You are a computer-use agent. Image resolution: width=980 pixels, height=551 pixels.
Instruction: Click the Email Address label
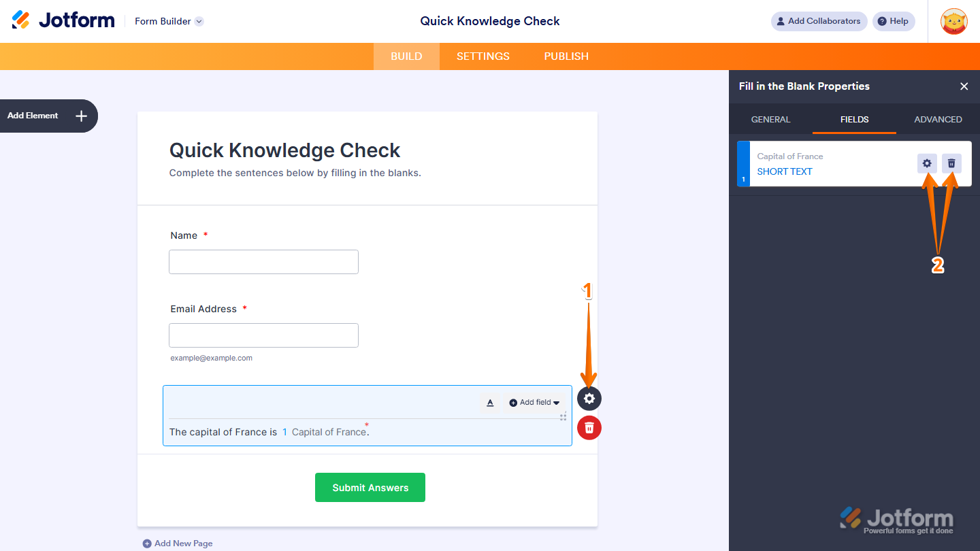click(203, 309)
